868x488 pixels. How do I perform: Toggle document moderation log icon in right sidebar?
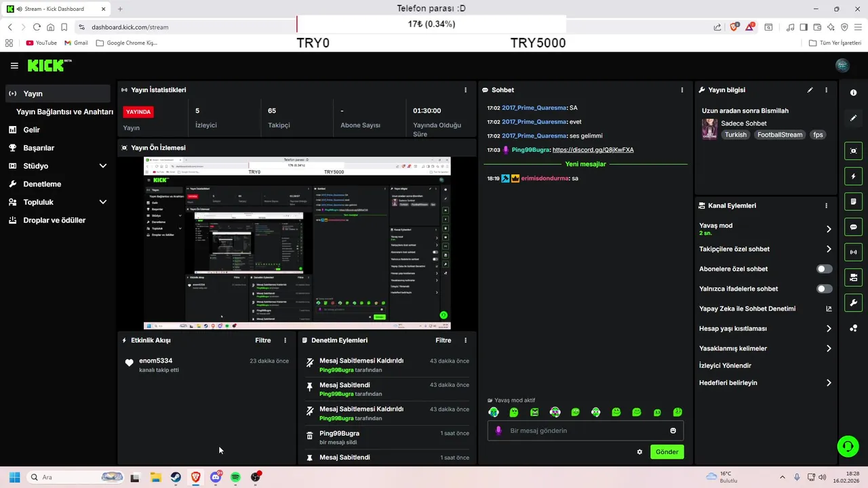click(853, 201)
